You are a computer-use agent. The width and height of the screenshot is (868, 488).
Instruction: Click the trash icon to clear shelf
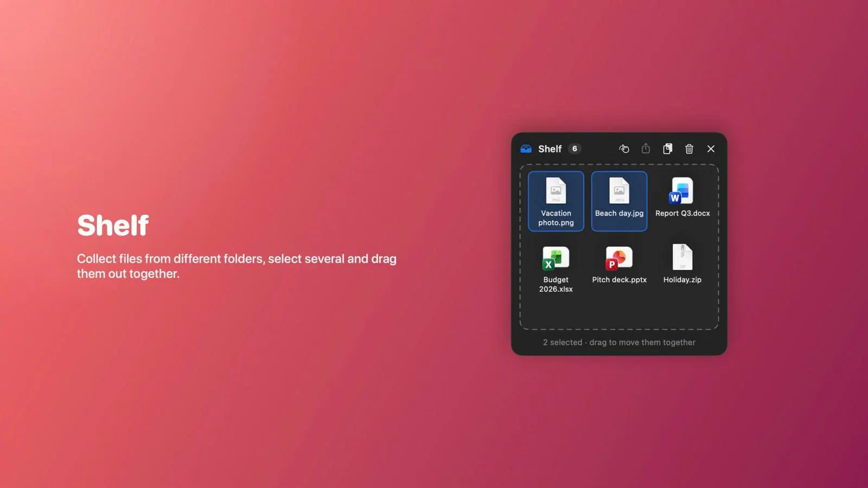[x=689, y=149]
